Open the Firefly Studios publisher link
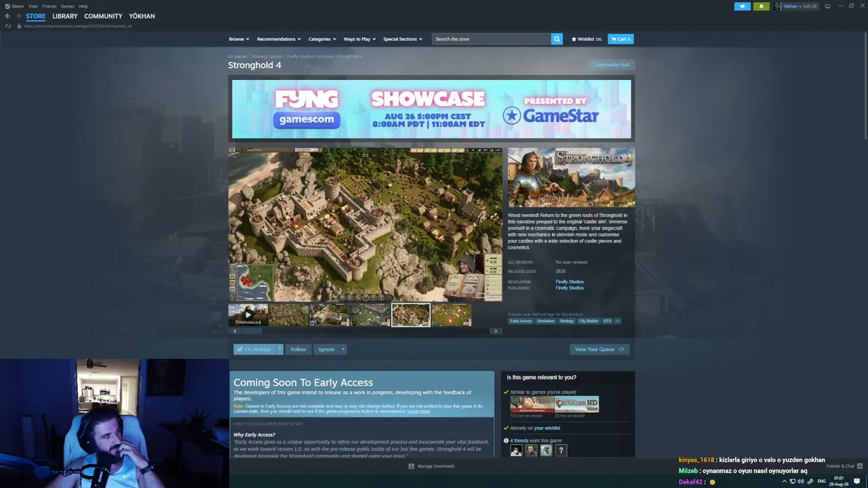This screenshot has width=868, height=488. 570,288
